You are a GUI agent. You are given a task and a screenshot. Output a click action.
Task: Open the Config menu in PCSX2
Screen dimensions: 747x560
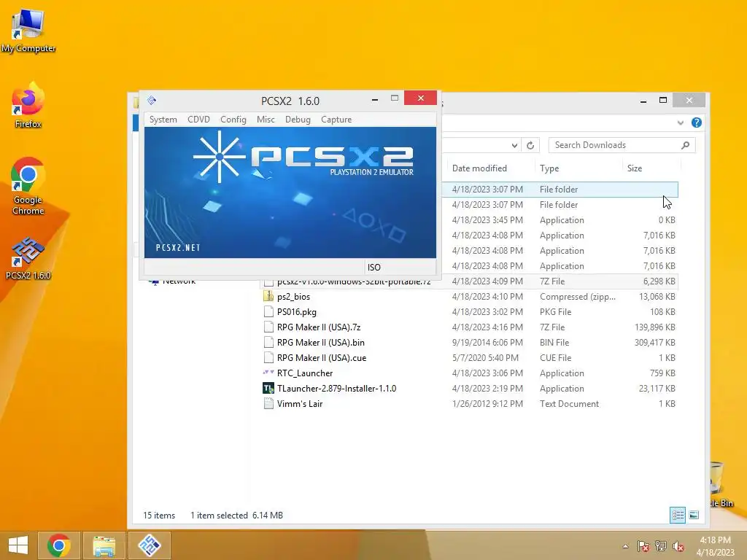(233, 120)
